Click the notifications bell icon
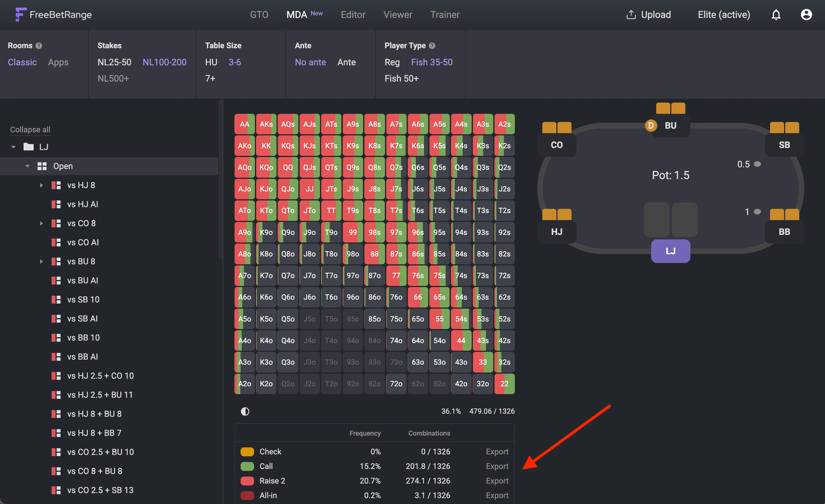Viewport: 825px width, 504px height. tap(776, 15)
